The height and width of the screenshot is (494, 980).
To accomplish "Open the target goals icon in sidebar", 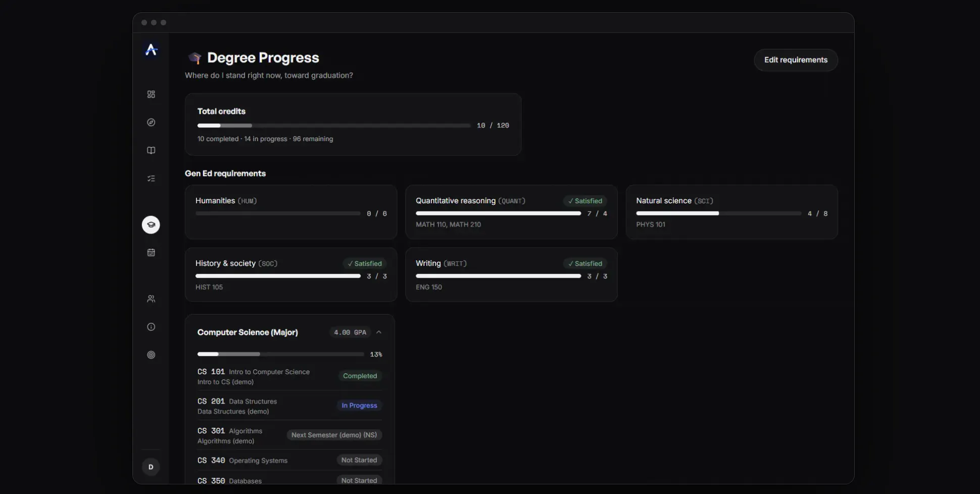I will (151, 355).
